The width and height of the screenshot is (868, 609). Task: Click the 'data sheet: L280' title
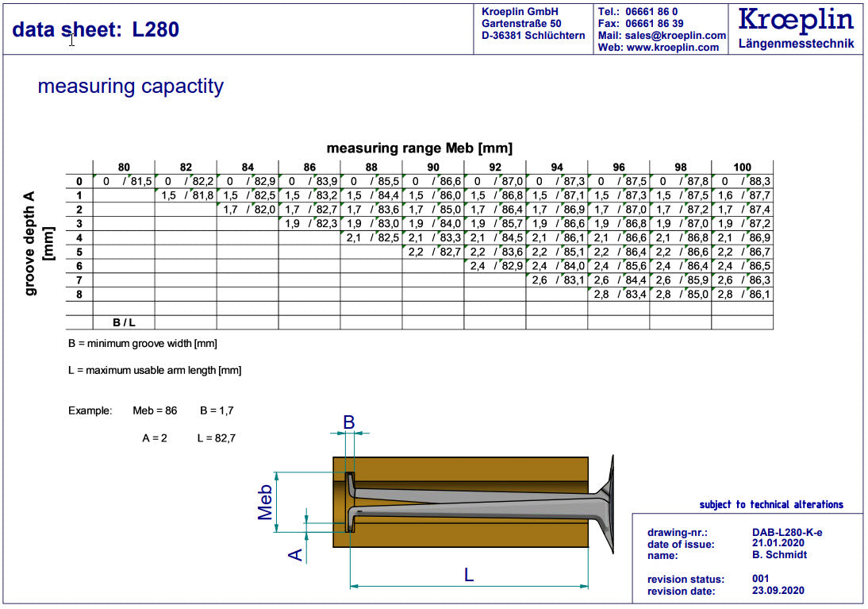[x=96, y=29]
